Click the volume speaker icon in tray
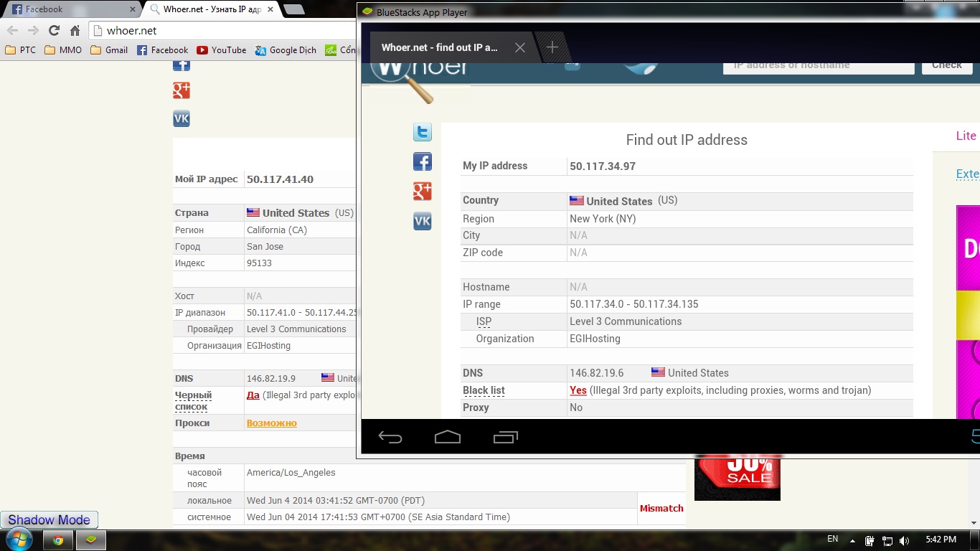Viewport: 980px width, 551px height. coord(904,541)
